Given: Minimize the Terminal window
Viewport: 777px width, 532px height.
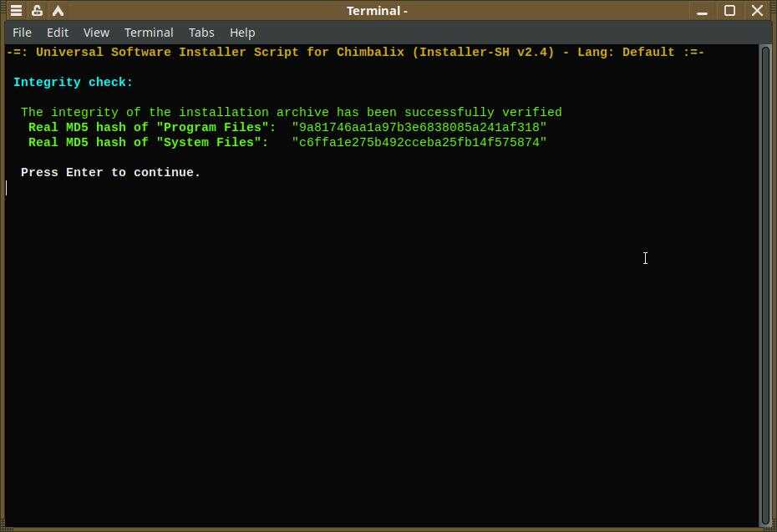Looking at the screenshot, I should pos(702,11).
